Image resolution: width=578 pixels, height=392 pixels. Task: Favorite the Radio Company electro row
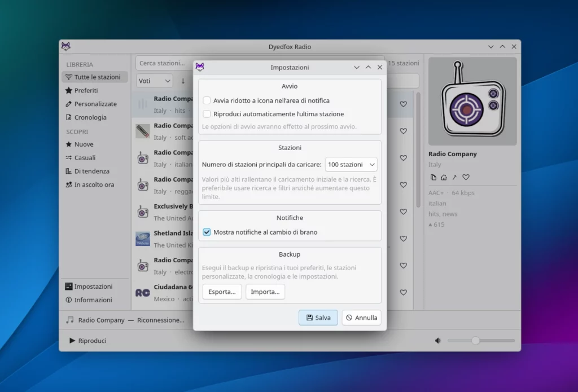[404, 266]
